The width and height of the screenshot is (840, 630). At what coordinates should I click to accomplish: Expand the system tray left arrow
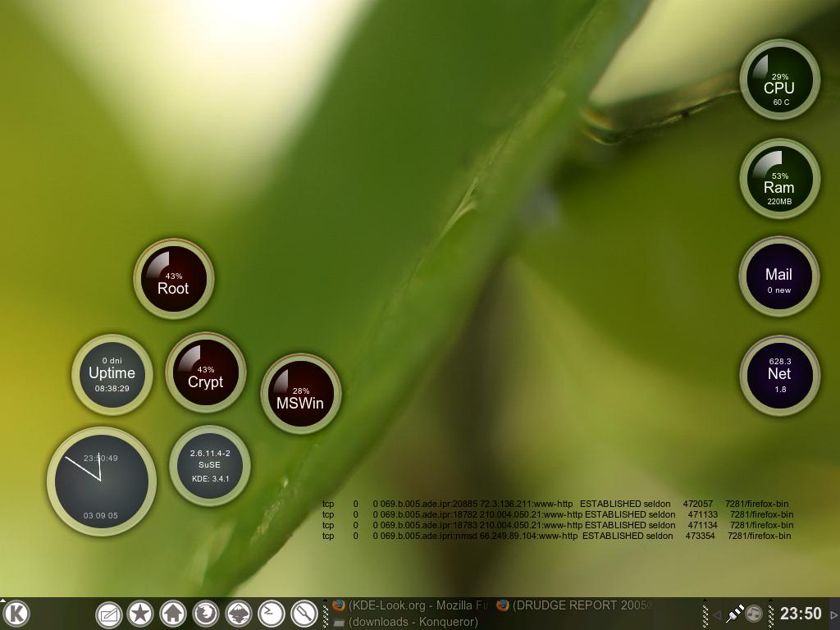pos(717,615)
